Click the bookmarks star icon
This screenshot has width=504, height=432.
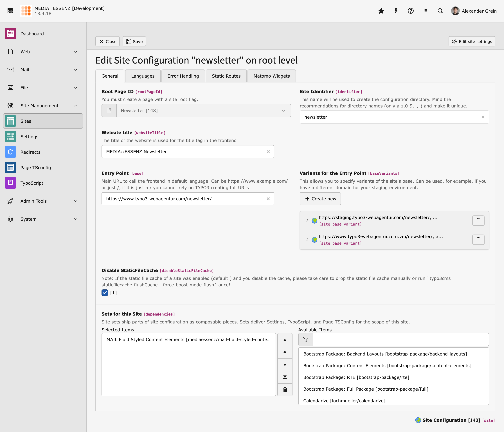tap(381, 11)
